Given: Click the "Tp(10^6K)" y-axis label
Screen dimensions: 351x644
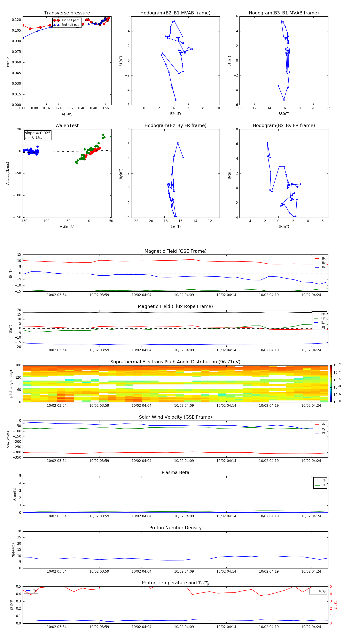Looking at the screenshot, I should click(11, 605).
